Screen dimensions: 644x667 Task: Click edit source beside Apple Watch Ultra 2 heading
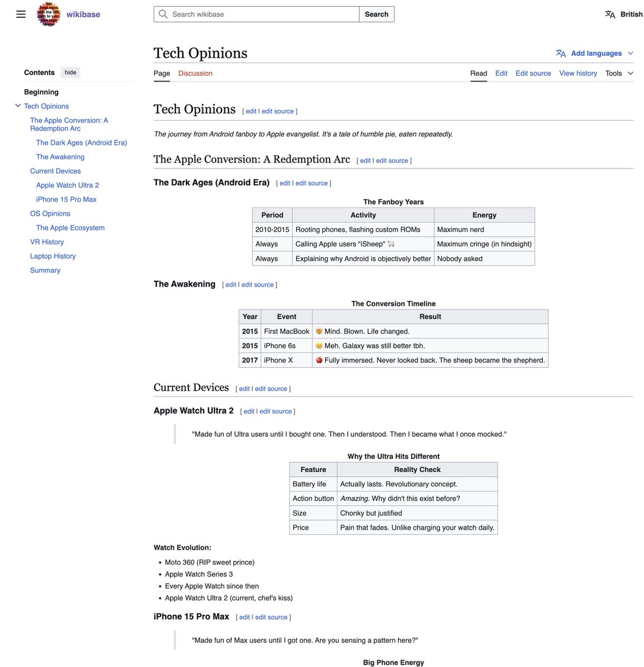(276, 412)
